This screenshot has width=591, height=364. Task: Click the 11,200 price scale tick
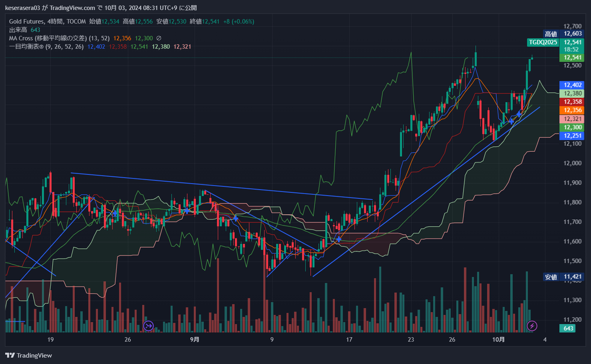coord(573,320)
